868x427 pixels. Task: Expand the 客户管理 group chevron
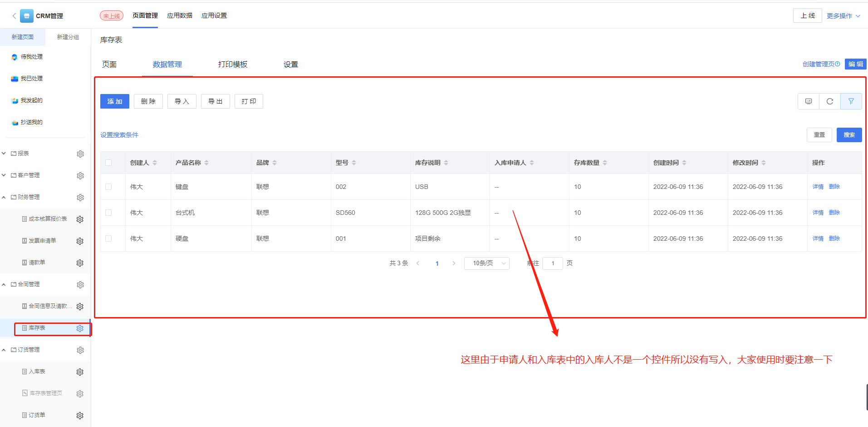[x=4, y=175]
